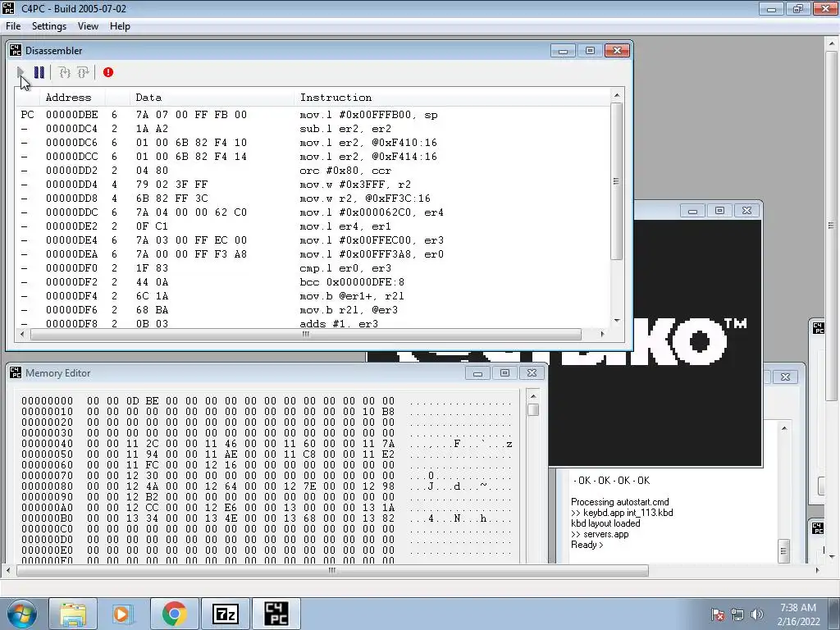
Task: Click memory row 00000080 in Memory Editor
Action: pyautogui.click(x=267, y=486)
